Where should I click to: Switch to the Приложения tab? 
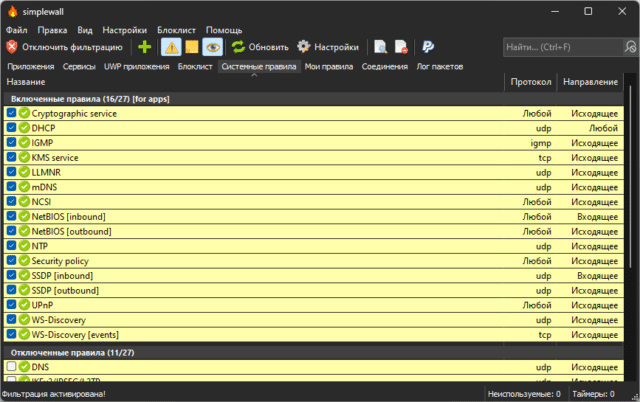coord(31,67)
